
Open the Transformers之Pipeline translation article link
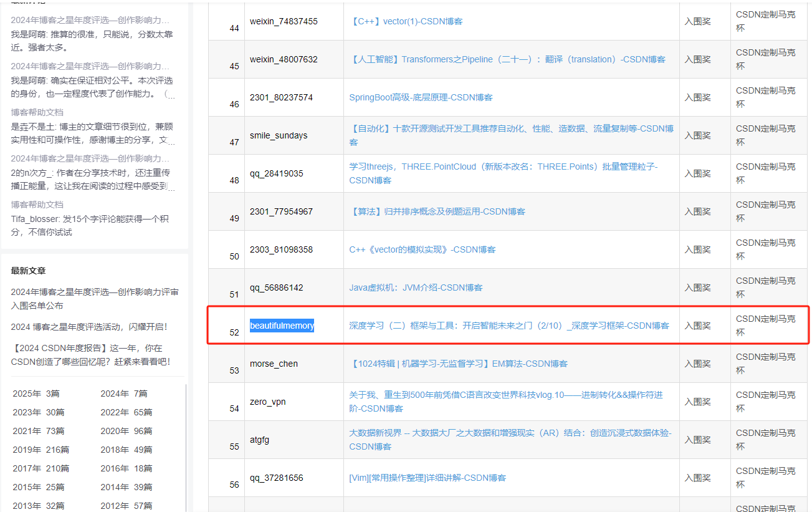click(507, 59)
